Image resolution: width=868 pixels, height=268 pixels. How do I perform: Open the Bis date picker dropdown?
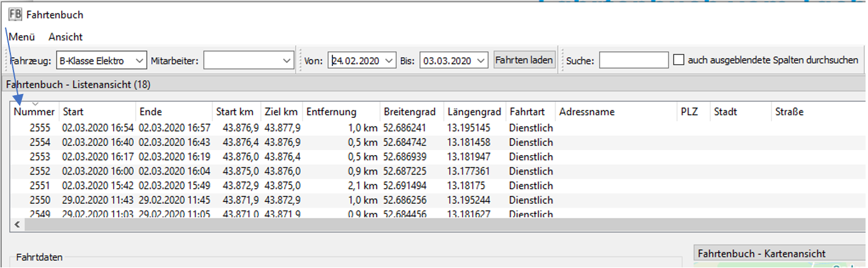click(481, 60)
